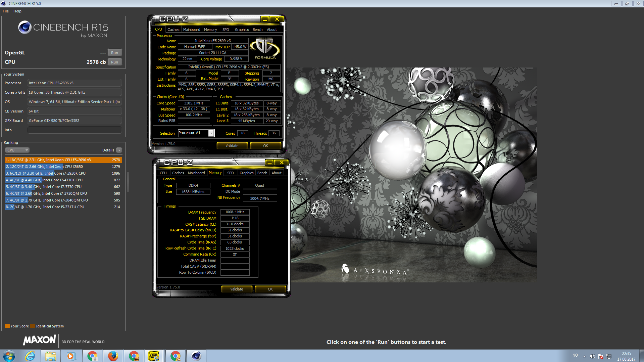Click OK in upper CPU-Z window
The height and width of the screenshot is (362, 644).
tap(265, 146)
